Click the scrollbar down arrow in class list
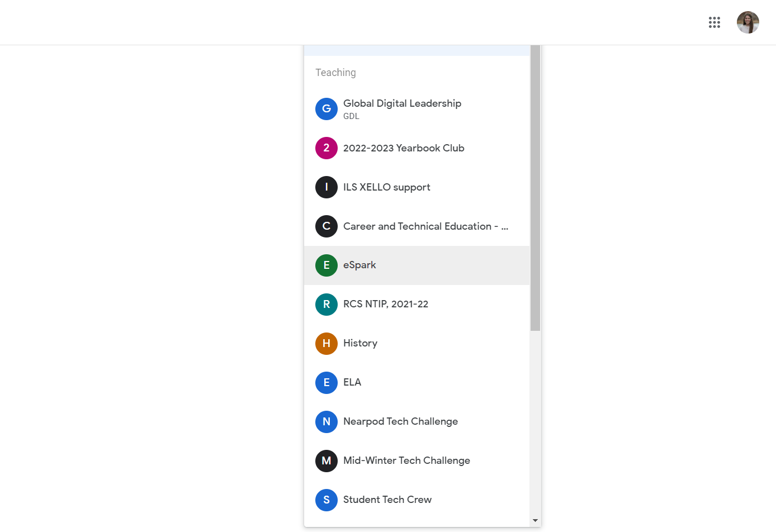The width and height of the screenshot is (776, 532). 535,520
